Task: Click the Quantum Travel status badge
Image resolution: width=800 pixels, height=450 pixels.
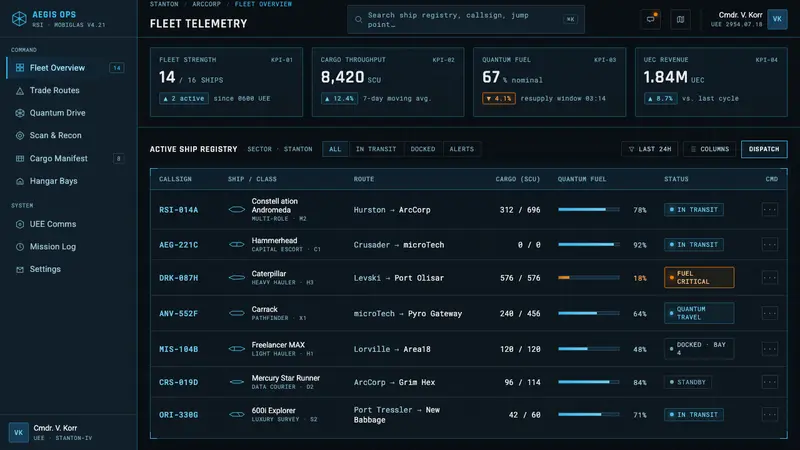Action: (699, 313)
